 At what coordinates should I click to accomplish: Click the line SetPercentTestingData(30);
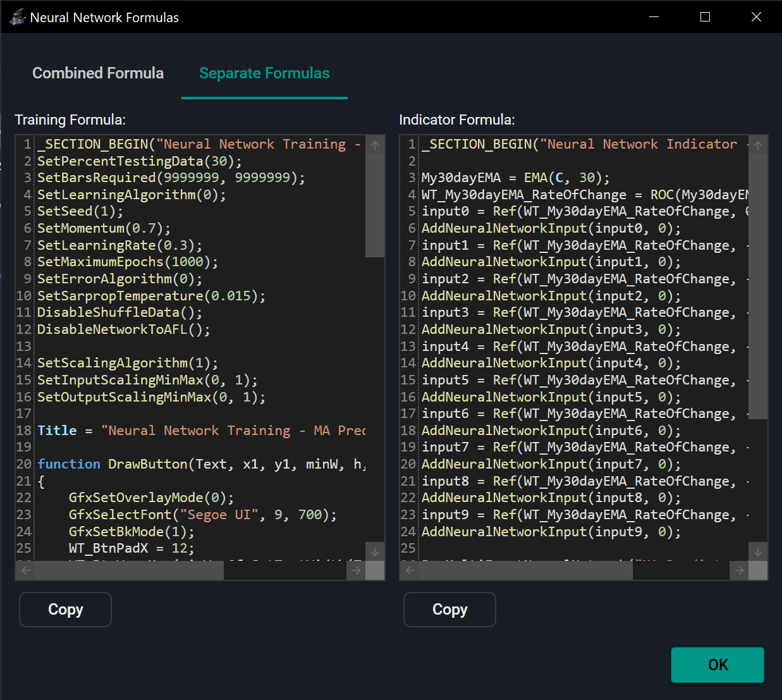coord(140,161)
